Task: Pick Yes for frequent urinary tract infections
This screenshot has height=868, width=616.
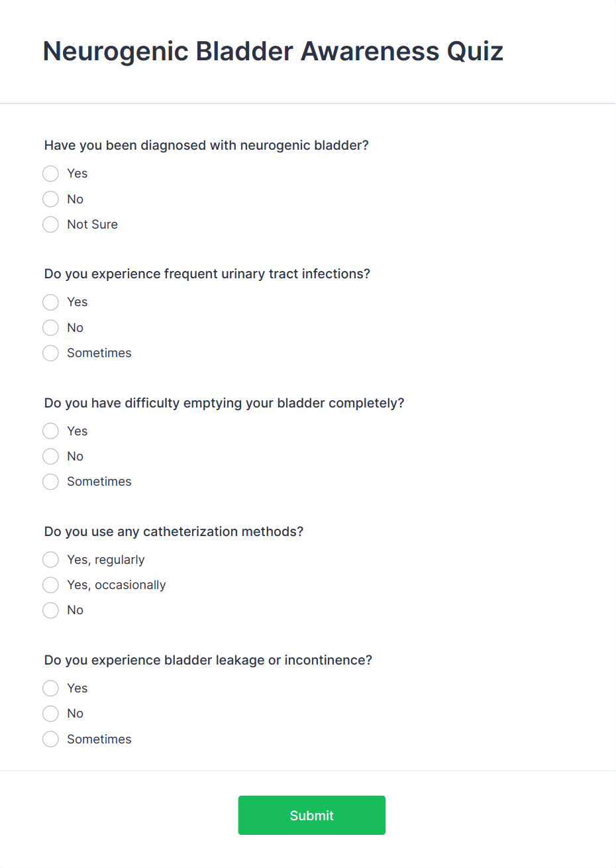Action: point(51,302)
